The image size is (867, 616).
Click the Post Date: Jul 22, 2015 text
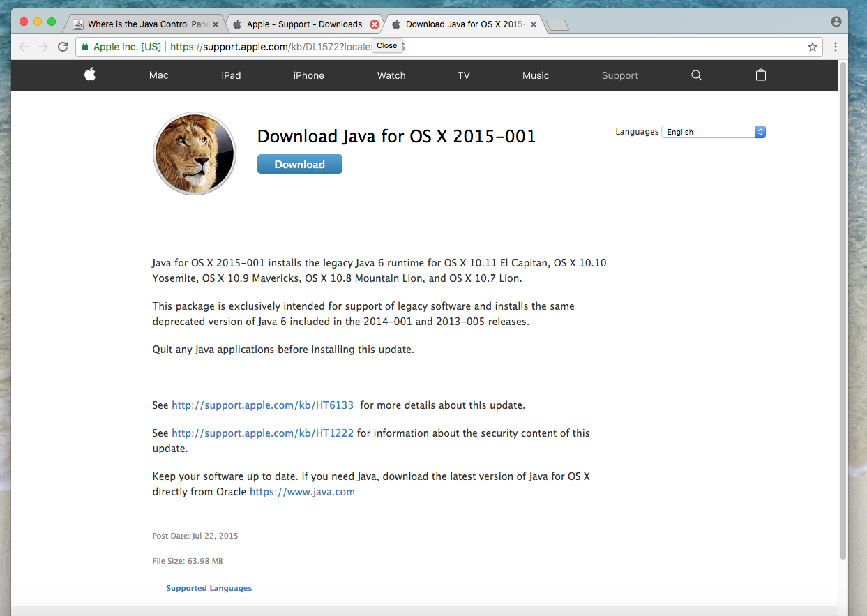tap(195, 536)
